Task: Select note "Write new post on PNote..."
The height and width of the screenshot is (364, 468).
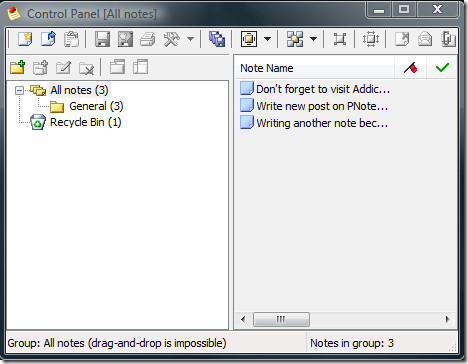Action: [322, 106]
